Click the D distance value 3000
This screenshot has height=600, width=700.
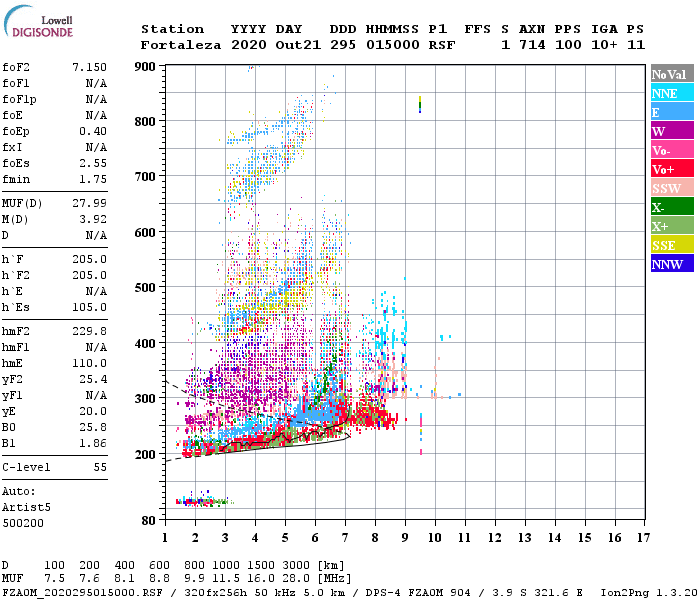point(296,566)
